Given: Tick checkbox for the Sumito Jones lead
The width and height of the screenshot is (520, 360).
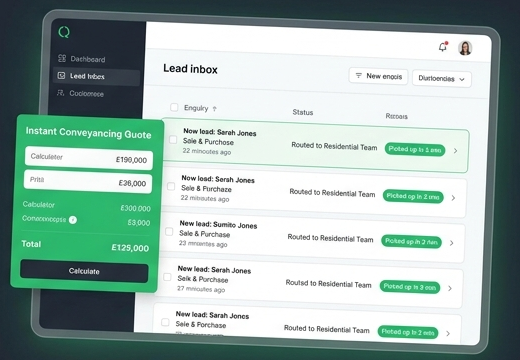Looking at the screenshot, I should coord(169,231).
